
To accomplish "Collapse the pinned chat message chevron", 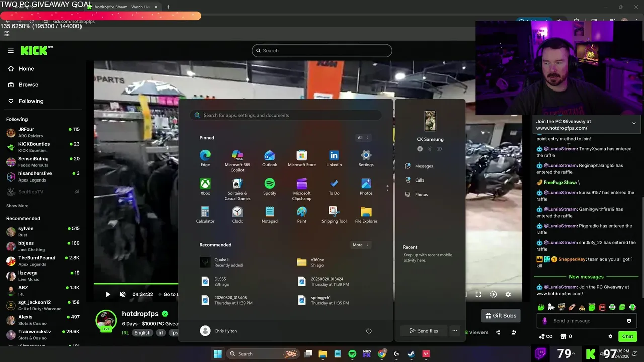I will click(634, 123).
